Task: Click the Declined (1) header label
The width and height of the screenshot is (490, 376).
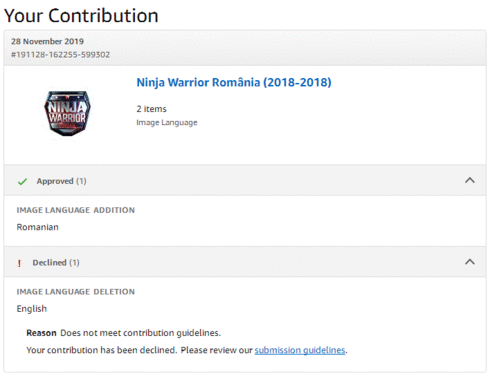Action: coord(56,263)
